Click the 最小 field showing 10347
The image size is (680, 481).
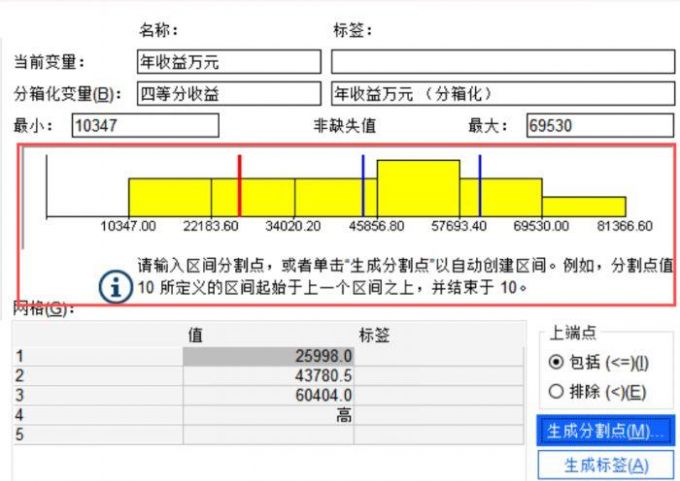(145, 126)
